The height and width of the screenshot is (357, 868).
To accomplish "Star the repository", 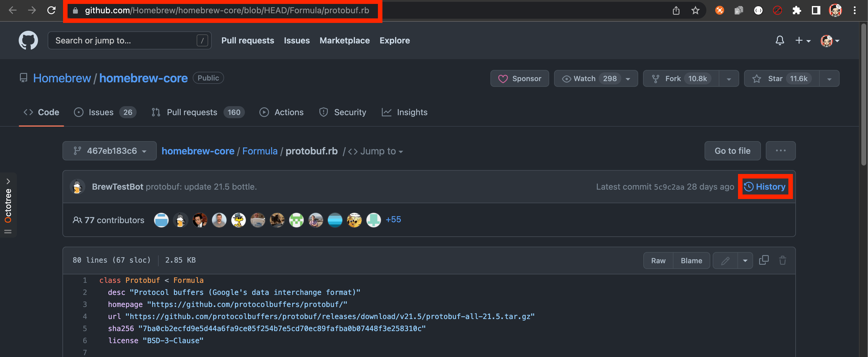I will [x=781, y=78].
